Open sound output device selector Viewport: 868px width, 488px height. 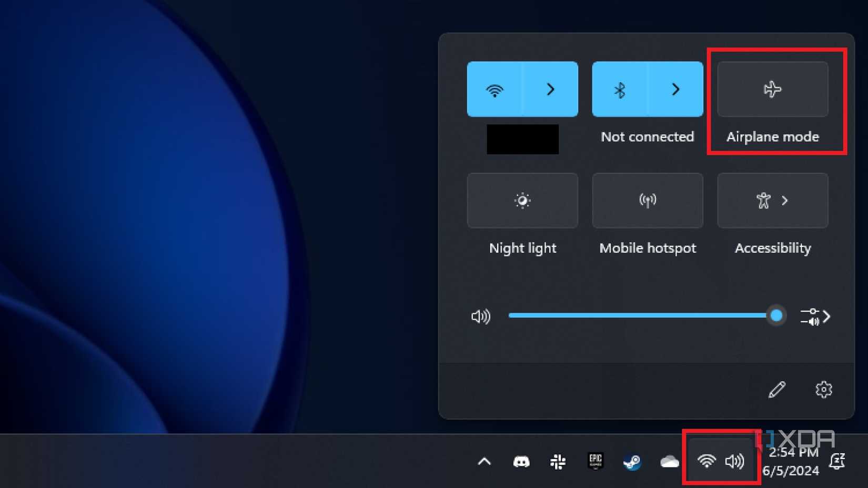coord(815,316)
